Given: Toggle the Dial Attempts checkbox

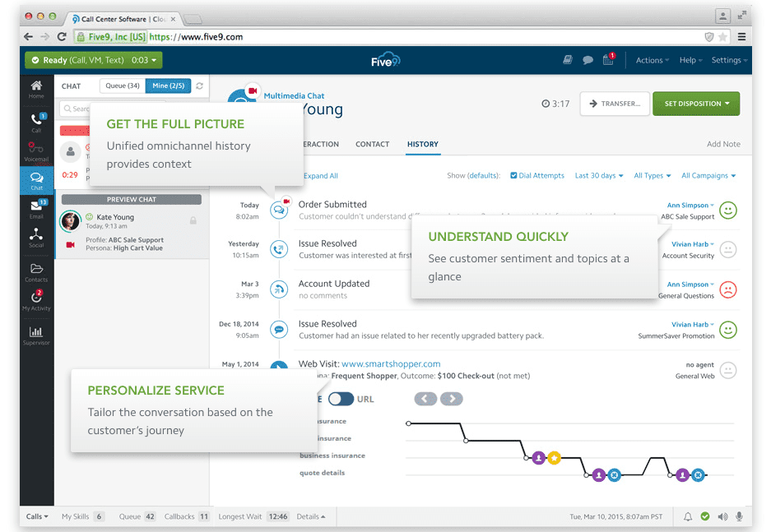Looking at the screenshot, I should coord(514,175).
